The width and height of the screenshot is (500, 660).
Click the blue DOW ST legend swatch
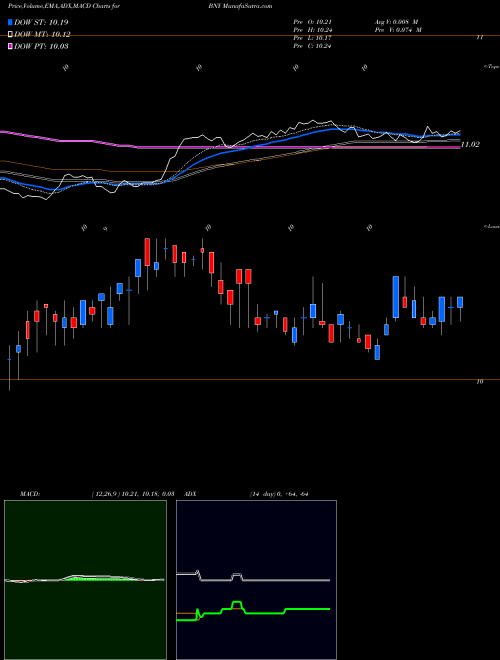coord(10,22)
